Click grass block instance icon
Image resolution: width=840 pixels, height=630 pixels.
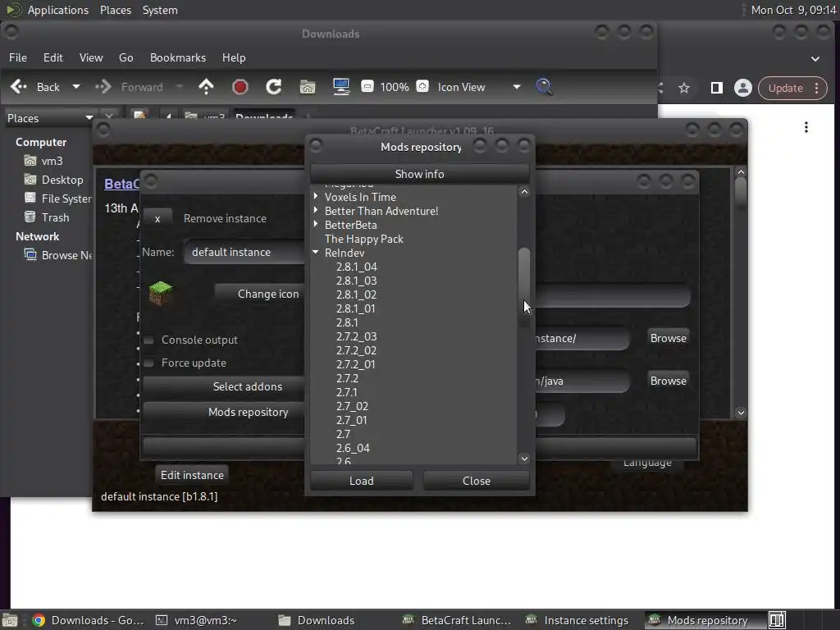tap(160, 293)
